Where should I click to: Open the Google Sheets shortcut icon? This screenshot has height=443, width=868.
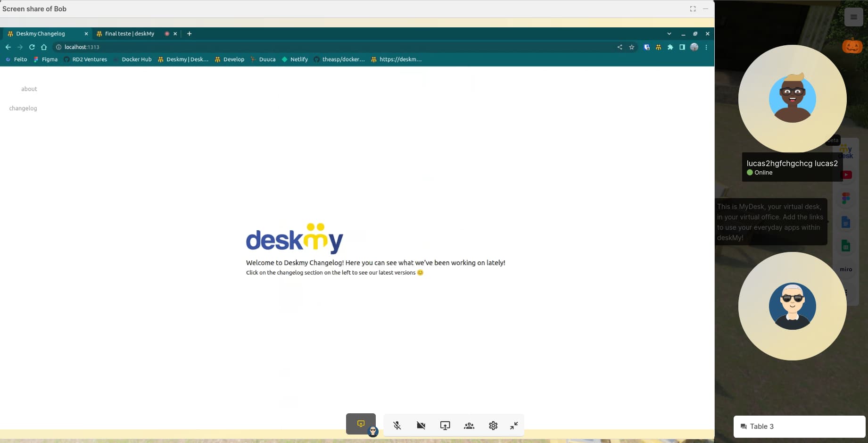coord(846,246)
